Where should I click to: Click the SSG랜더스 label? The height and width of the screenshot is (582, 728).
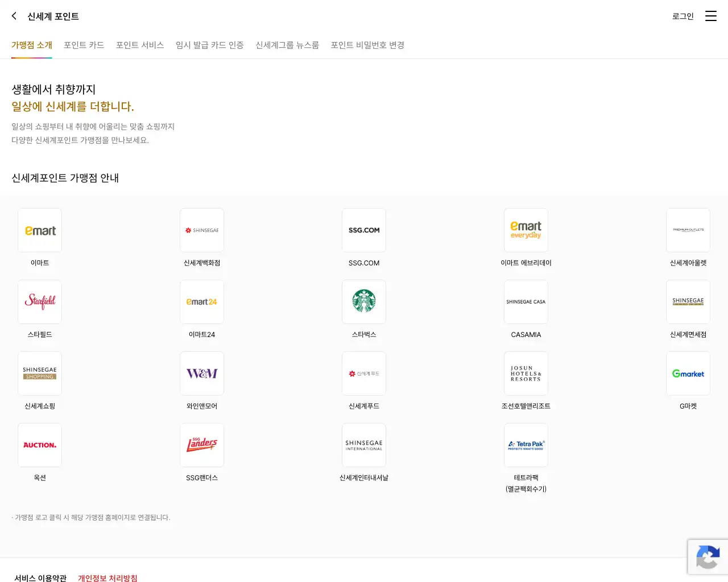(202, 478)
